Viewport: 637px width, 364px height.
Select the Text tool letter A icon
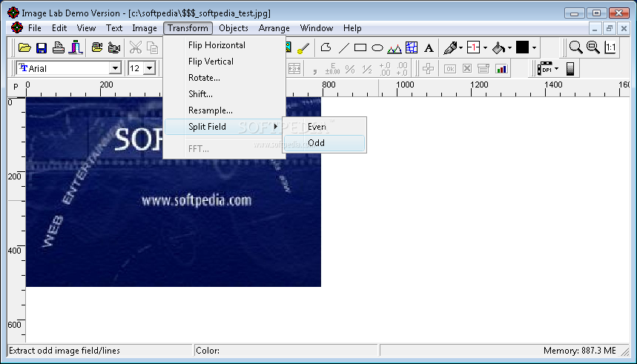point(429,48)
